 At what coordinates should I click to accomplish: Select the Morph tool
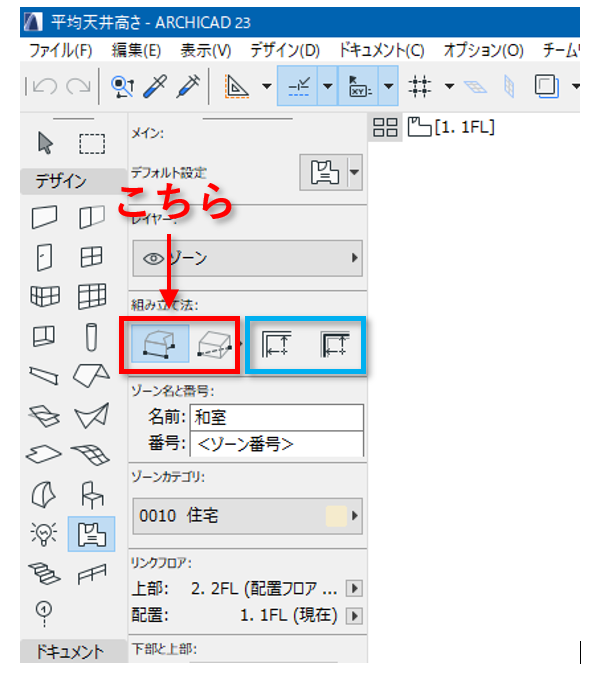pos(44,495)
